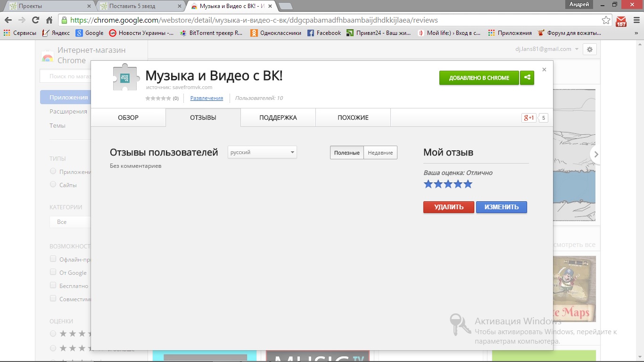Open the Новости Украины bookmark

[141, 33]
